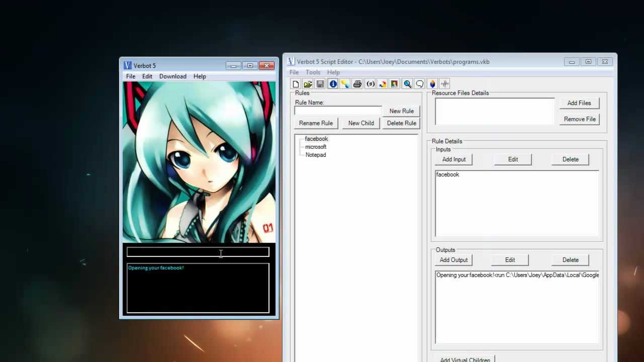The image size is (644, 362).
Task: Open Download menu in Verbot 5 window
Action: coord(173,76)
